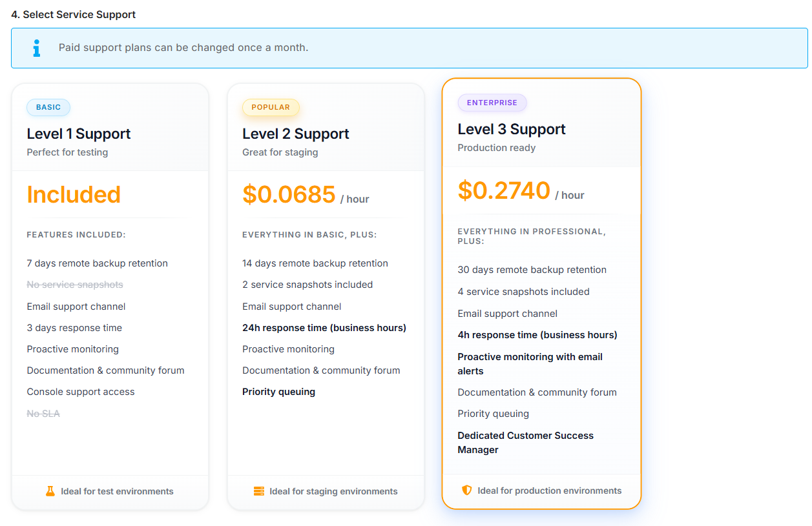Click the strikethrough No SLA feature

(x=43, y=414)
